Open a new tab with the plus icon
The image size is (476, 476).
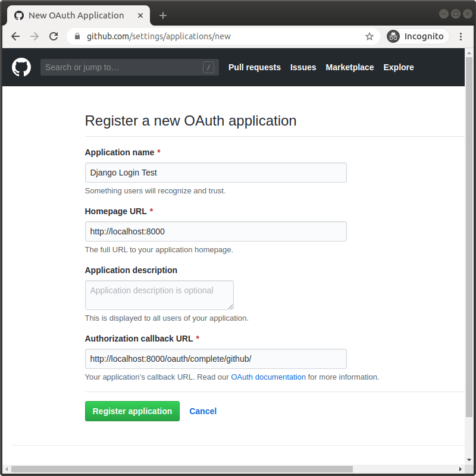click(x=163, y=15)
